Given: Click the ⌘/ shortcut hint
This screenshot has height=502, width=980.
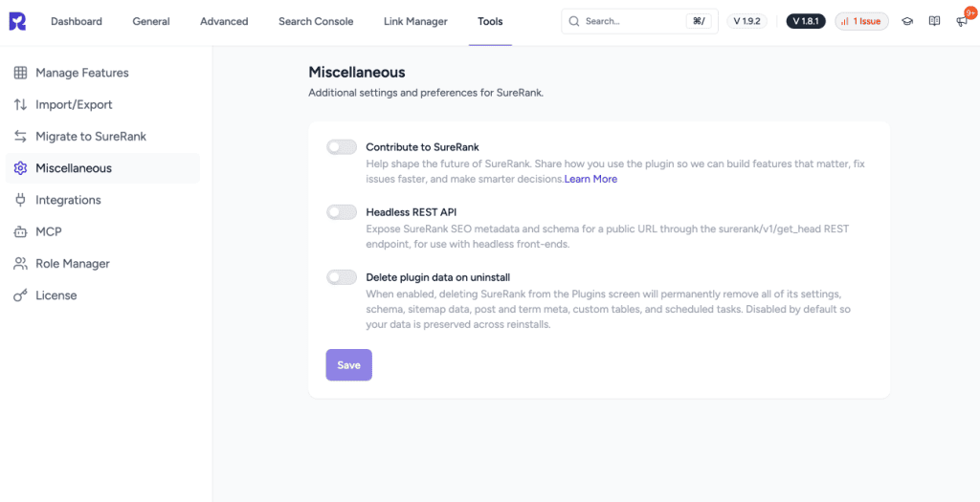Looking at the screenshot, I should click(699, 21).
